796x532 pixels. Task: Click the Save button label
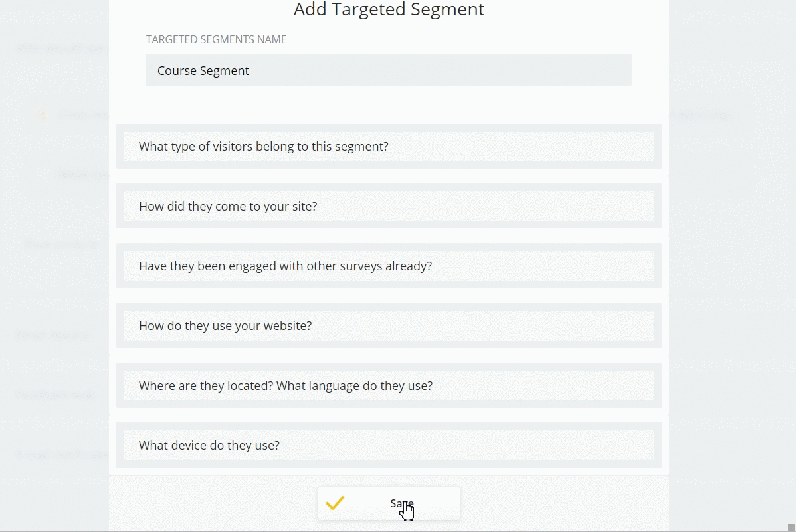click(401, 503)
